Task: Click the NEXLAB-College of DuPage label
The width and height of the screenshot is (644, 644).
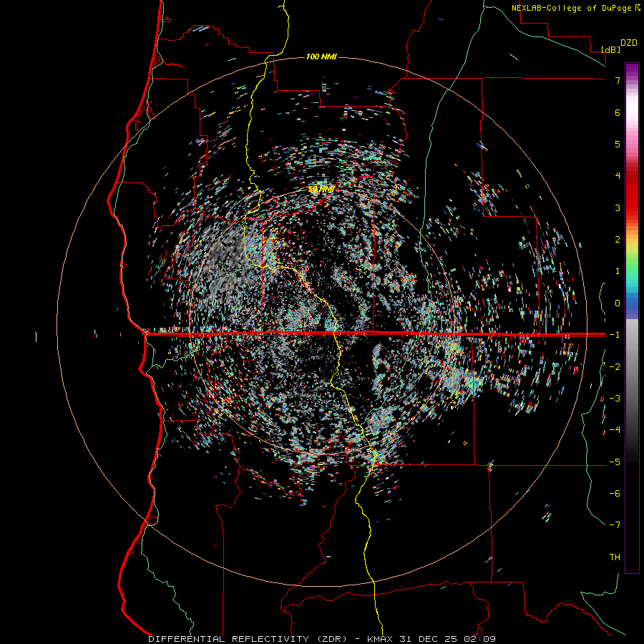Action: click(x=571, y=8)
